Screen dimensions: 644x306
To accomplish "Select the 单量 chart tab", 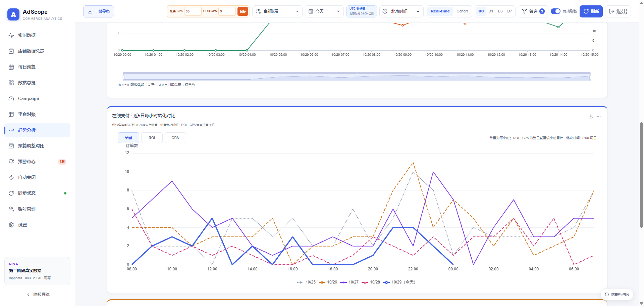I will pos(128,138).
